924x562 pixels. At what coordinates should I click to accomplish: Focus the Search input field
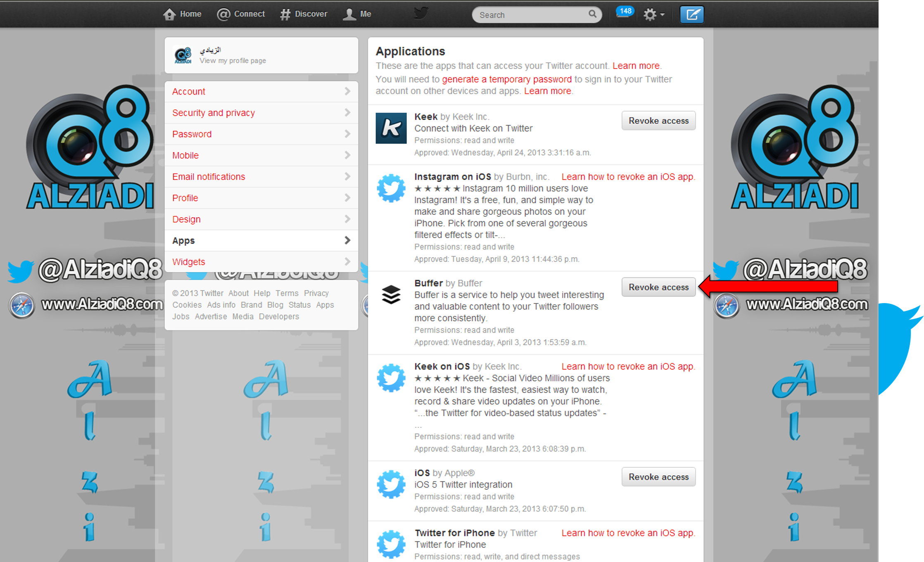tap(531, 15)
